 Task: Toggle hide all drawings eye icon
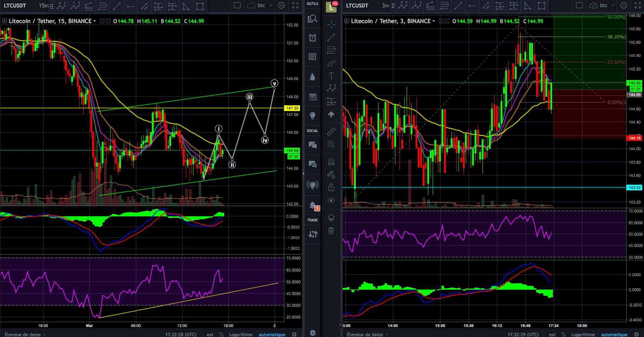coord(331,200)
